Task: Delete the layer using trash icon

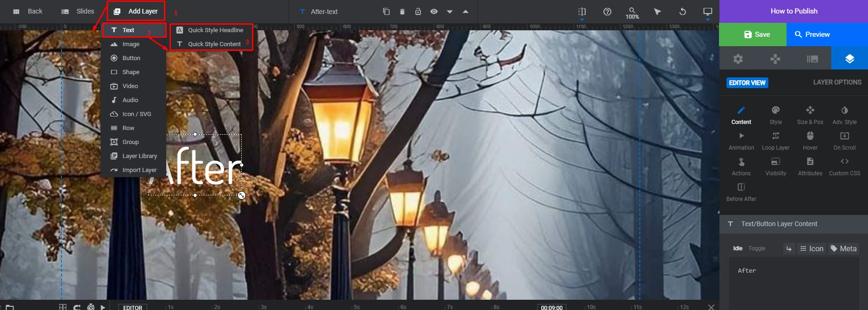Action: pyautogui.click(x=402, y=11)
